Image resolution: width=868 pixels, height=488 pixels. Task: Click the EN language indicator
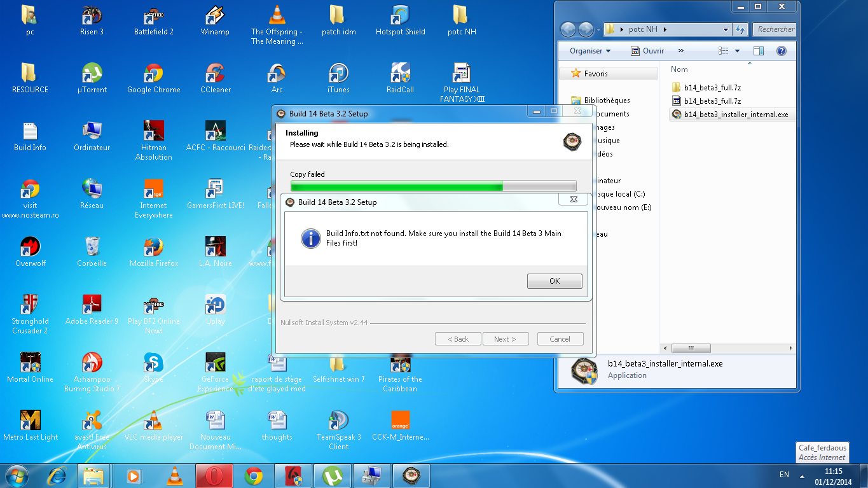coord(784,475)
